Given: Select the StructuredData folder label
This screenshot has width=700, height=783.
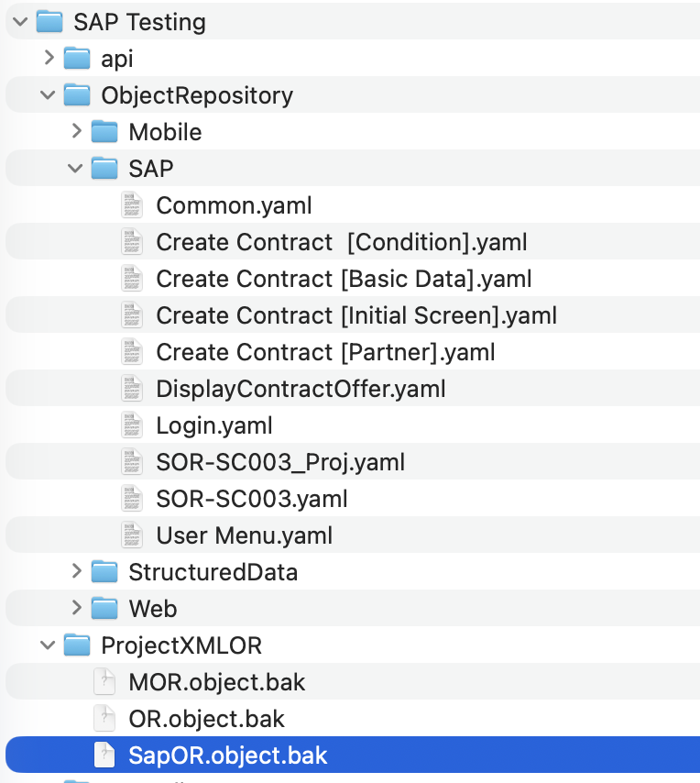Looking at the screenshot, I should pos(213,572).
